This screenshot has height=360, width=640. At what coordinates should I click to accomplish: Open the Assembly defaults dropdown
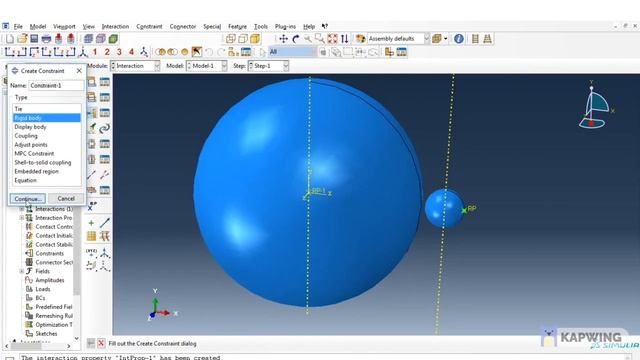pos(398,39)
